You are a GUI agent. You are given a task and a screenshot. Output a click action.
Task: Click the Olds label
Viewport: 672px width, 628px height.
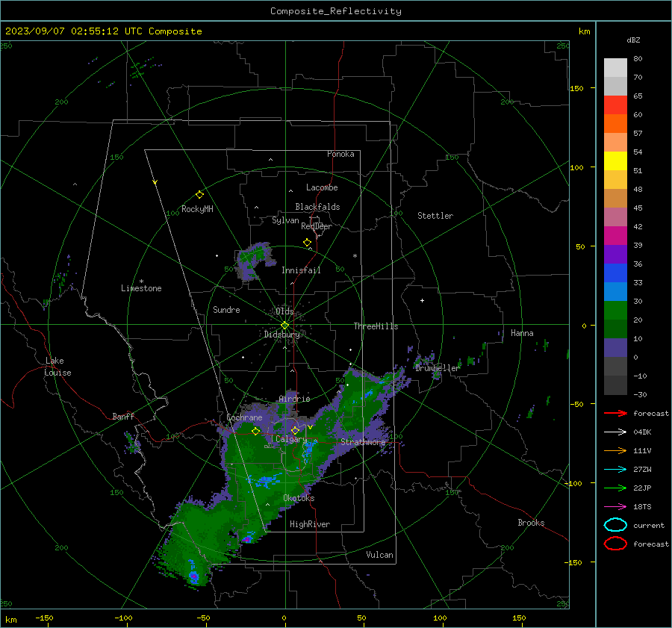coord(284,311)
